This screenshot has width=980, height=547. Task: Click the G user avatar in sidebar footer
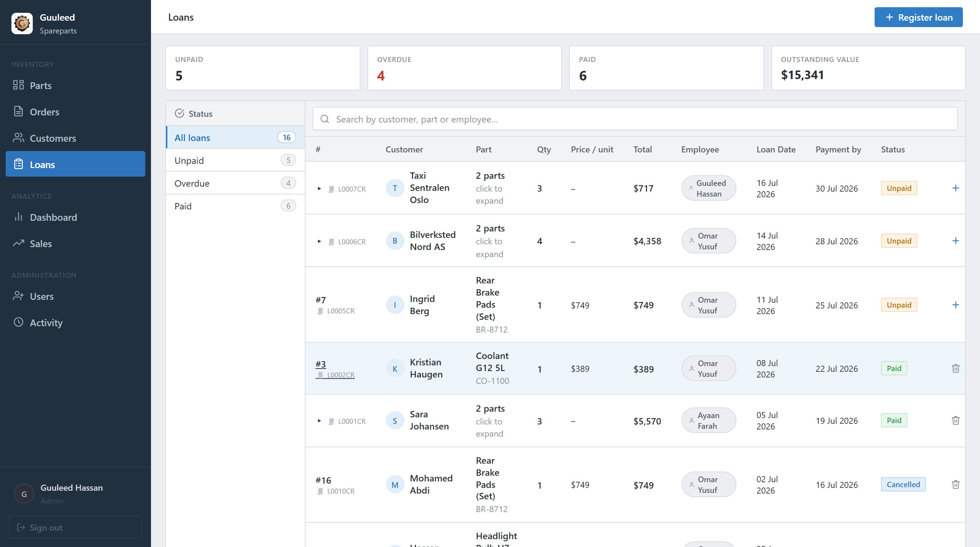pyautogui.click(x=24, y=494)
